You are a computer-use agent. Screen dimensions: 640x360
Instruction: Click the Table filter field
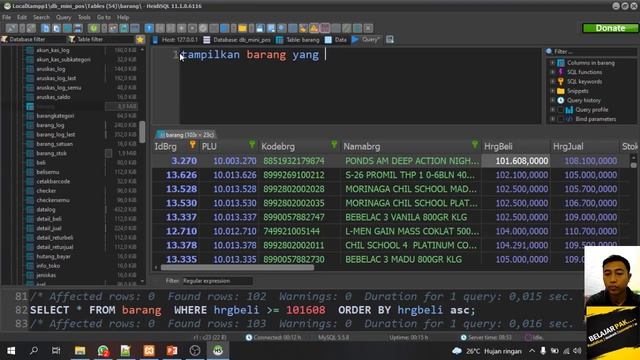(101, 40)
